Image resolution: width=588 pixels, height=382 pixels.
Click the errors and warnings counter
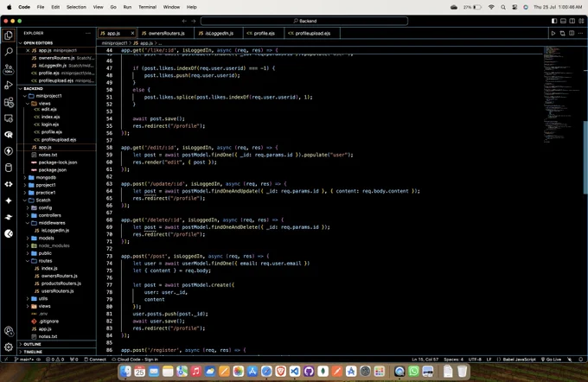pos(54,360)
